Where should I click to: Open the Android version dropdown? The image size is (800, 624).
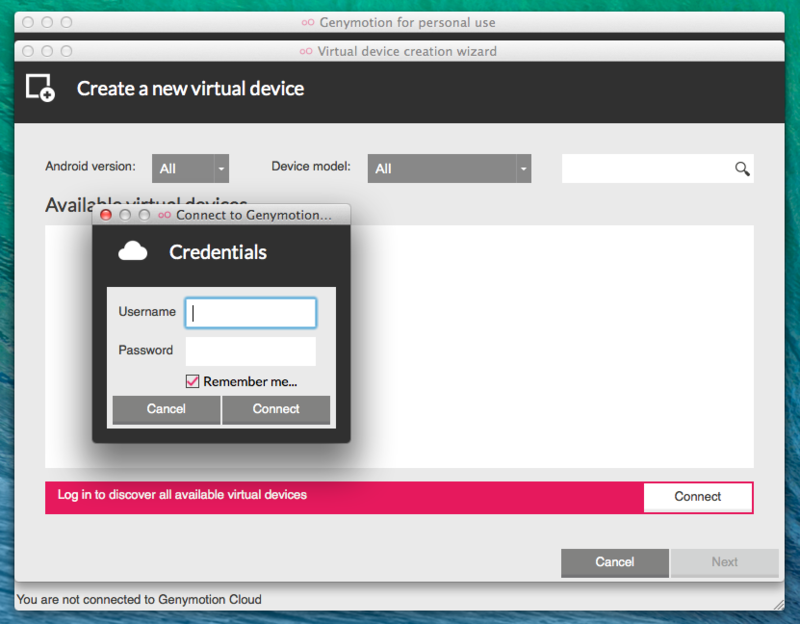(190, 168)
